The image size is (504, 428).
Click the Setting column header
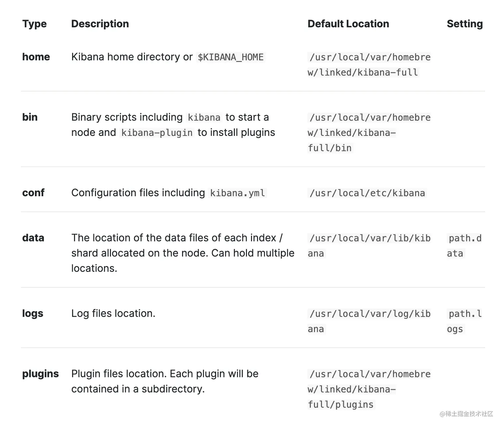(x=464, y=24)
